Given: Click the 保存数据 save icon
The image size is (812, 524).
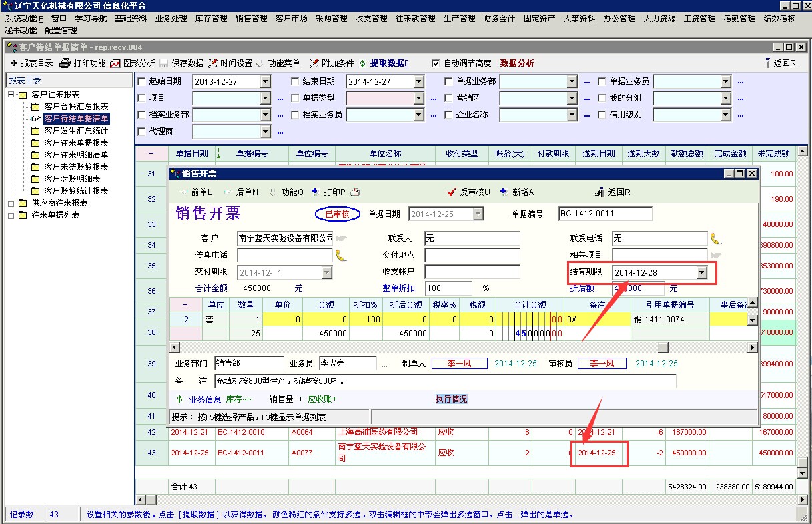Looking at the screenshot, I should [164, 63].
